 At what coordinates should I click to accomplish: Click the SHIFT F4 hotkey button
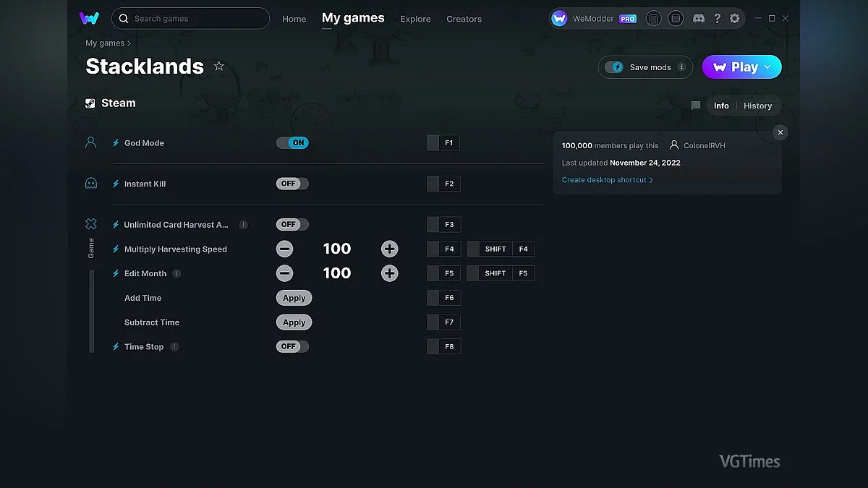tap(501, 249)
